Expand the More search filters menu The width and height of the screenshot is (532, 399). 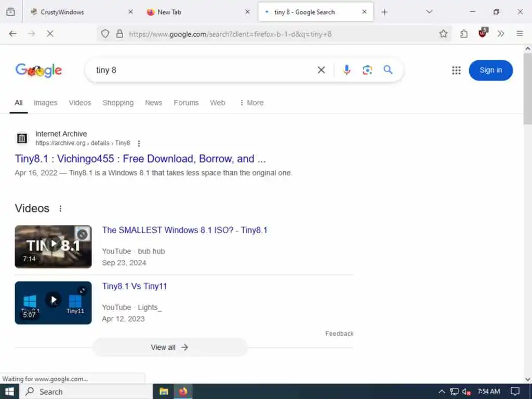[x=251, y=102]
